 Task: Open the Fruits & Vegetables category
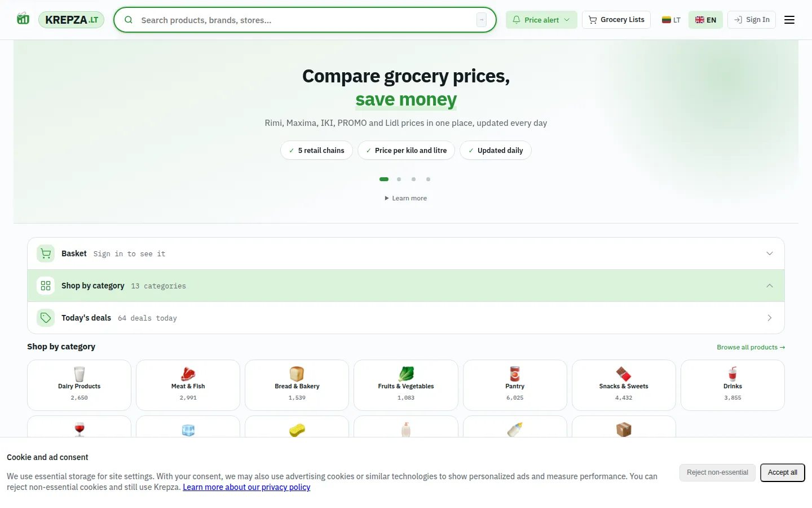pyautogui.click(x=406, y=385)
